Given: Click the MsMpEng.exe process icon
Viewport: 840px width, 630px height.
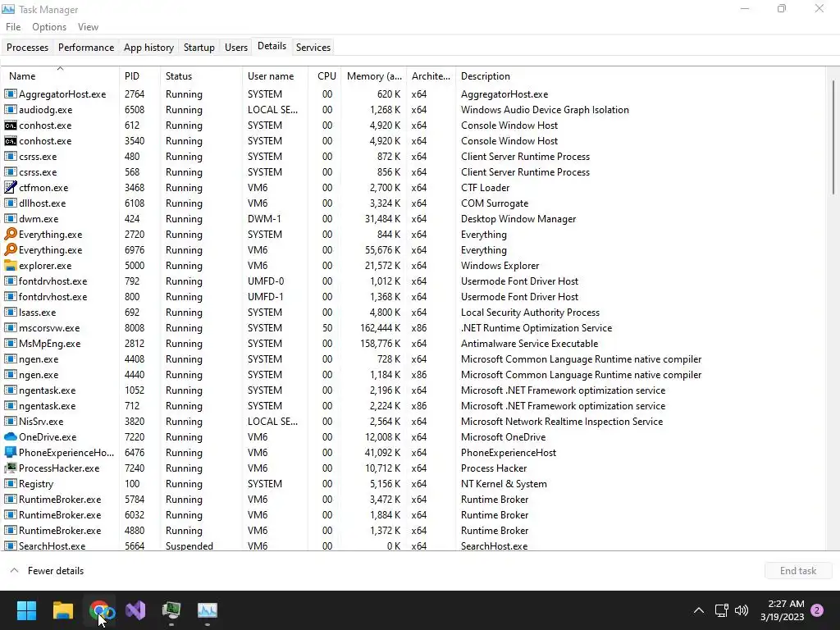Looking at the screenshot, I should click(10, 344).
